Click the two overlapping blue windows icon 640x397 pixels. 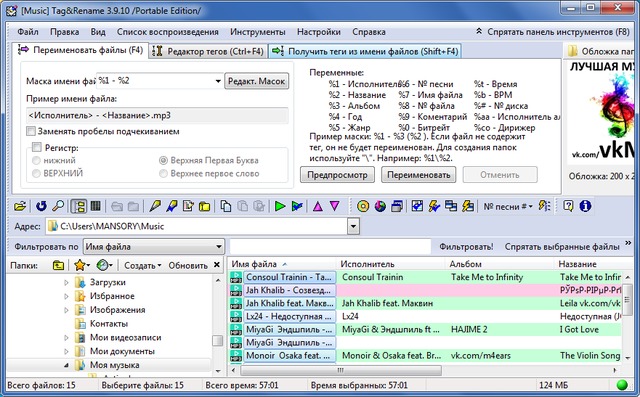[451, 206]
